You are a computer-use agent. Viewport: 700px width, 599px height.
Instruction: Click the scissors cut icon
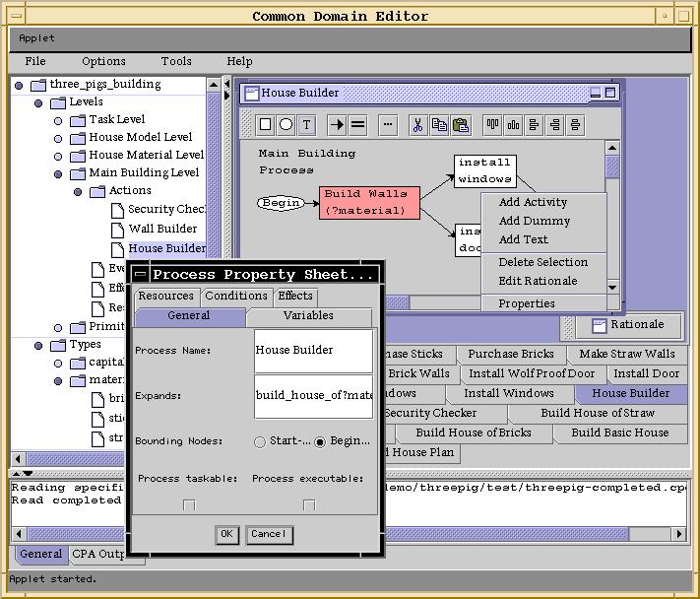(417, 125)
